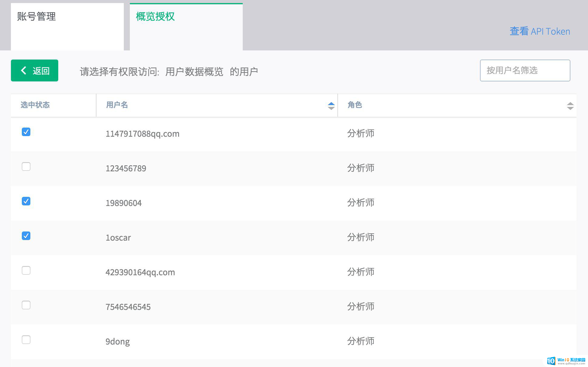Sort the table by 用户名 column arrows

[x=331, y=106]
